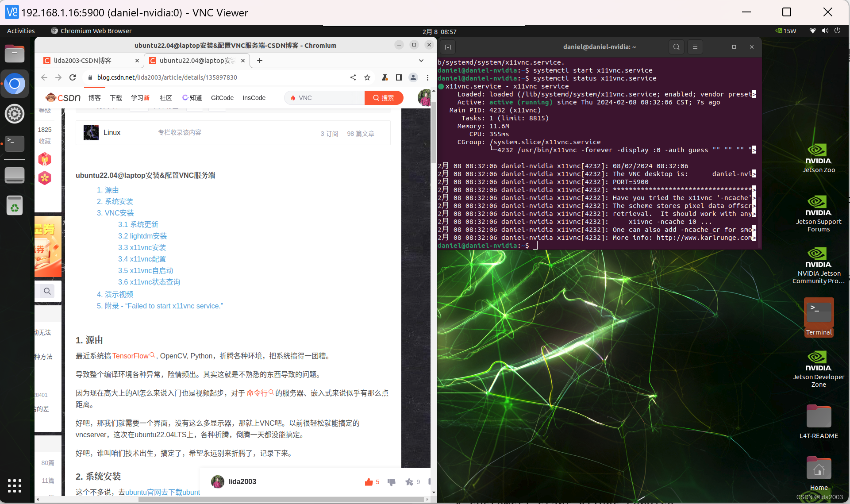The width and height of the screenshot is (850, 504).
Task: Click the share page icon in address bar
Action: 353,77
